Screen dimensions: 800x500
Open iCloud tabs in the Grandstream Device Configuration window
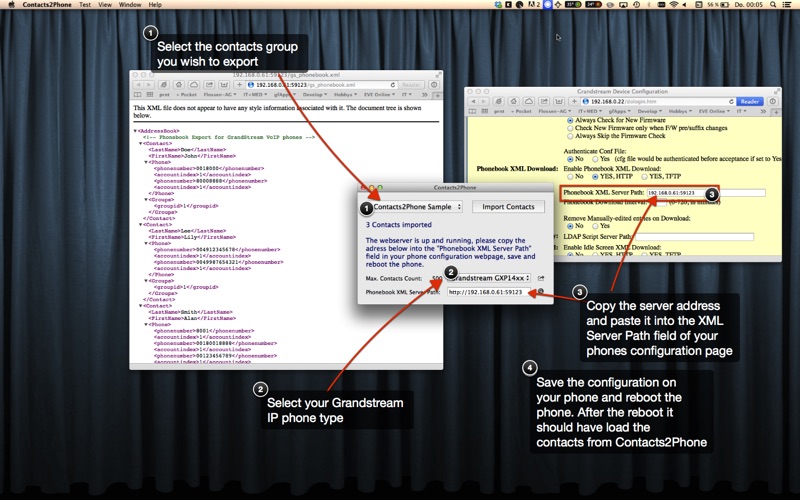[529, 102]
